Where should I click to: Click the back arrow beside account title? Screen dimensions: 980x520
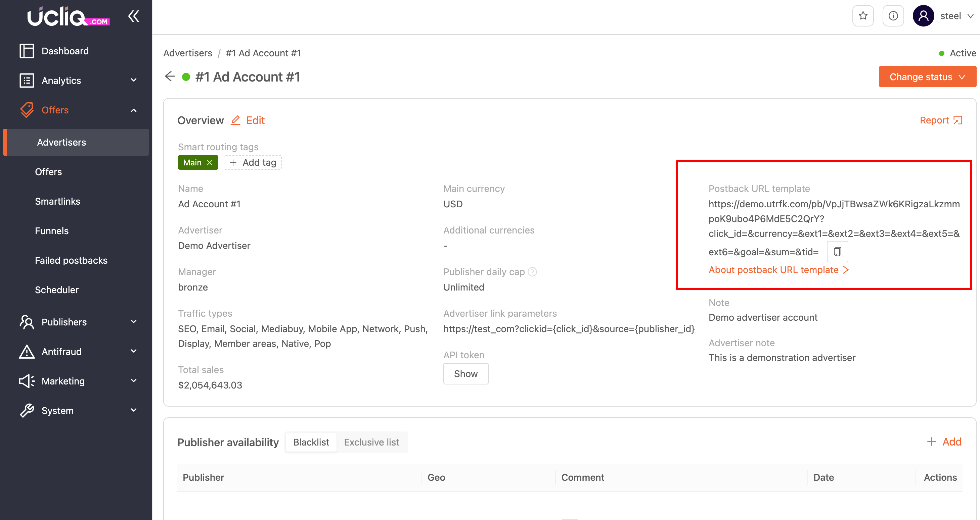click(x=170, y=77)
